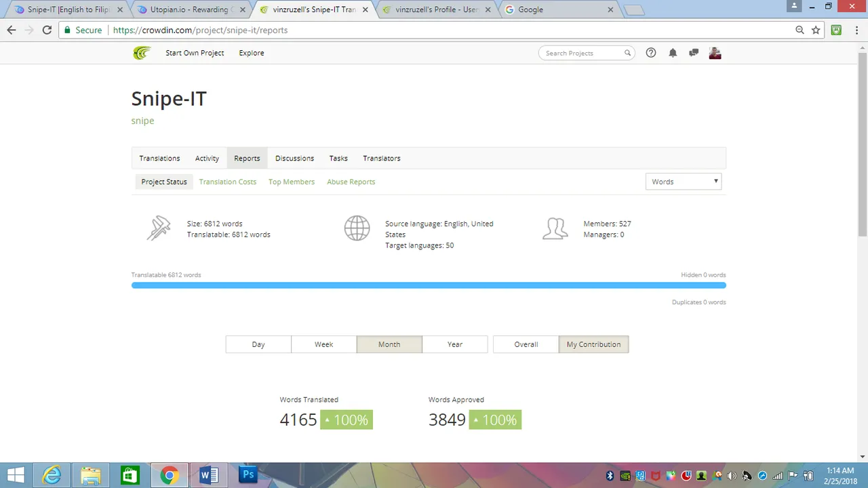Image resolution: width=868 pixels, height=488 pixels.
Task: Open the user profile avatar
Action: coord(715,53)
